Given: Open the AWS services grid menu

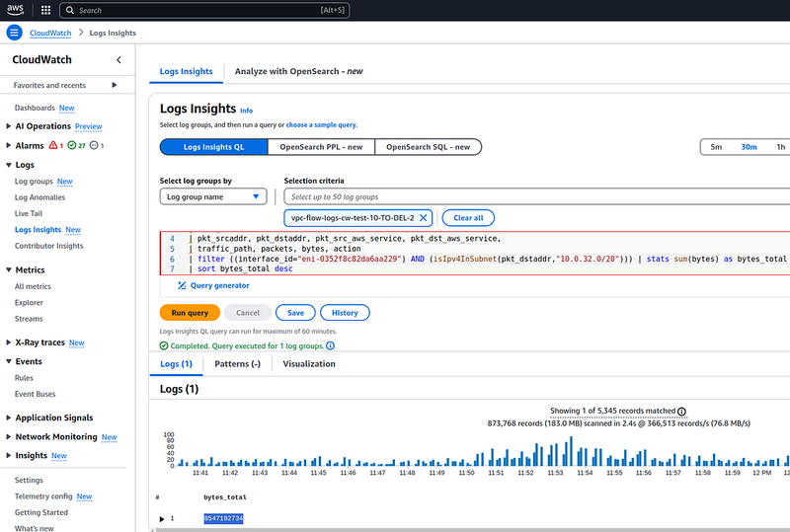Looking at the screenshot, I should pyautogui.click(x=45, y=10).
